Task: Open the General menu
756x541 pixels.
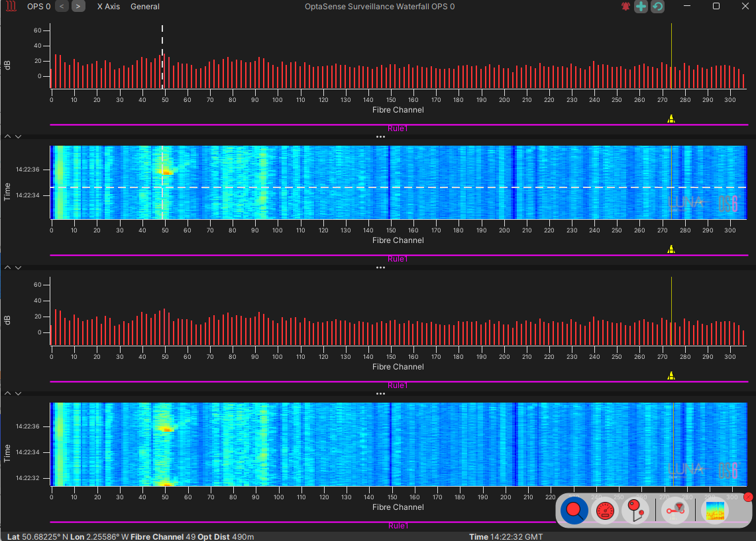Action: click(144, 7)
